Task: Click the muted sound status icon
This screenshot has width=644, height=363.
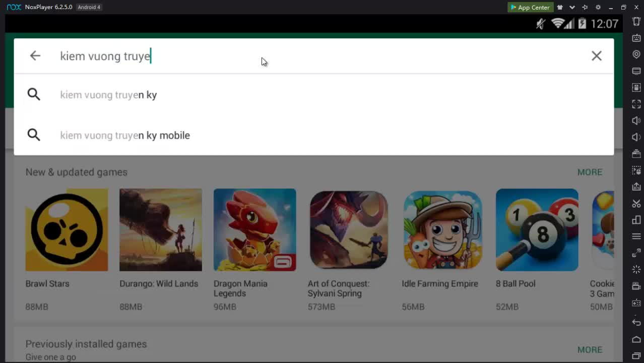Action: click(541, 24)
